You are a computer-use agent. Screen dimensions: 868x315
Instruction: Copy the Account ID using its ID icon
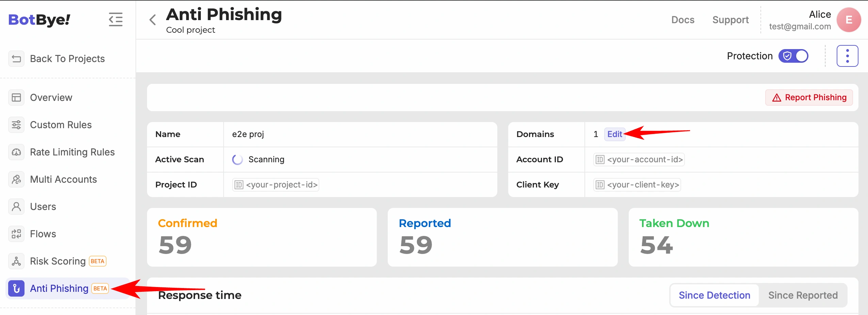point(600,160)
